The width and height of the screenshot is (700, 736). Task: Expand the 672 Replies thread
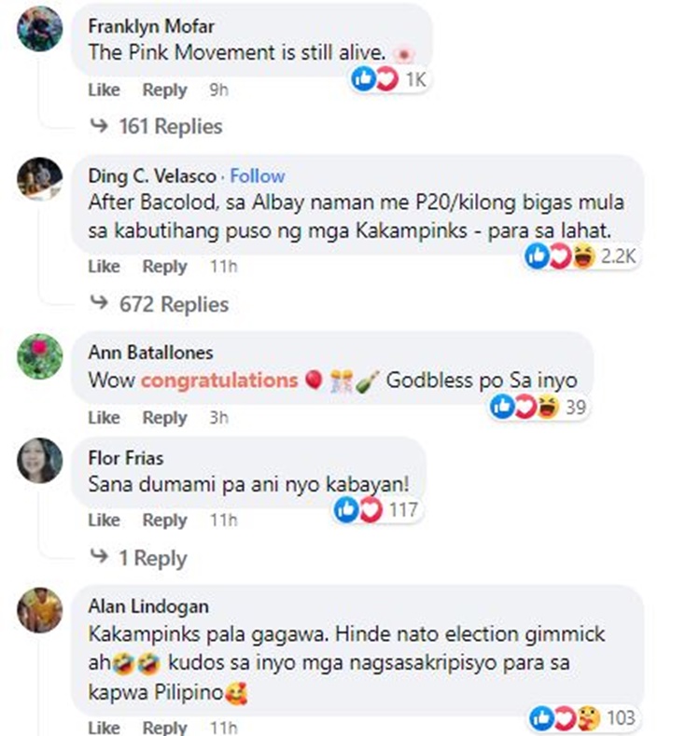(x=160, y=304)
